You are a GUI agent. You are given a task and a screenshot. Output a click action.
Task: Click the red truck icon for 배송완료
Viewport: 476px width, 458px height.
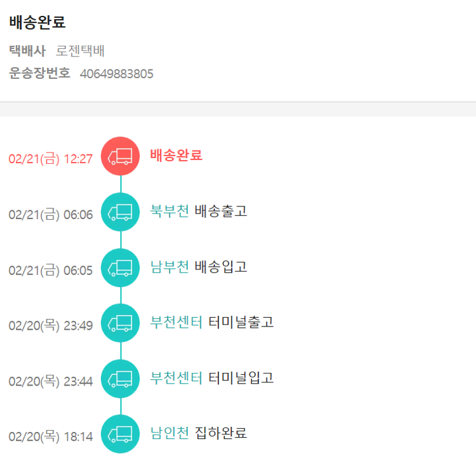click(120, 156)
